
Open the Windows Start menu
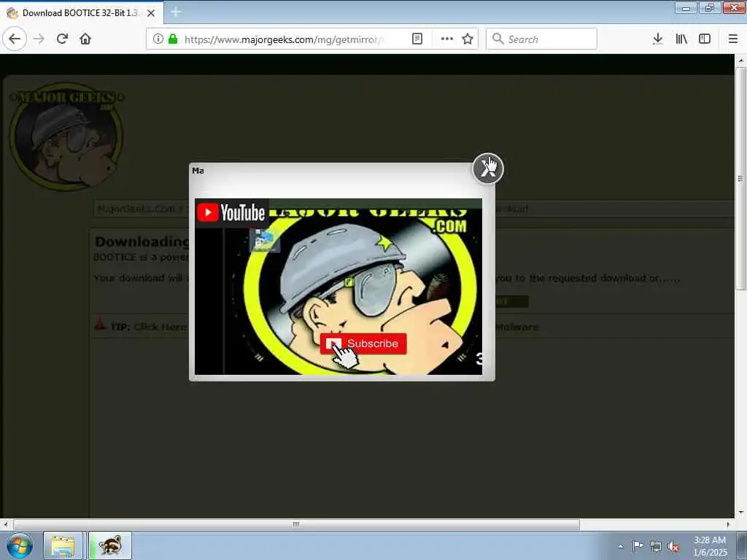pyautogui.click(x=20, y=545)
